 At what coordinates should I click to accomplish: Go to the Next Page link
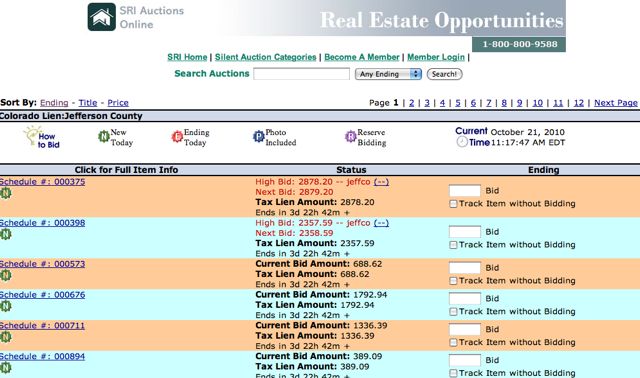pyautogui.click(x=616, y=103)
